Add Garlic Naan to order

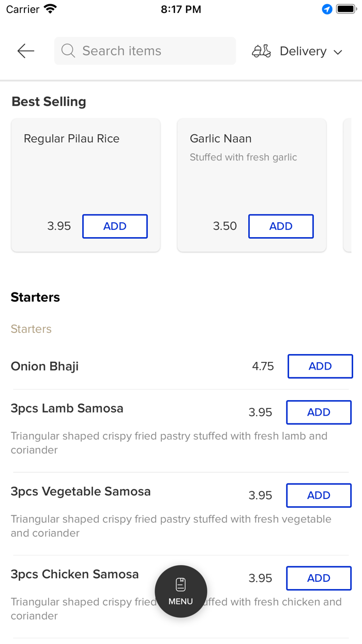click(x=281, y=226)
